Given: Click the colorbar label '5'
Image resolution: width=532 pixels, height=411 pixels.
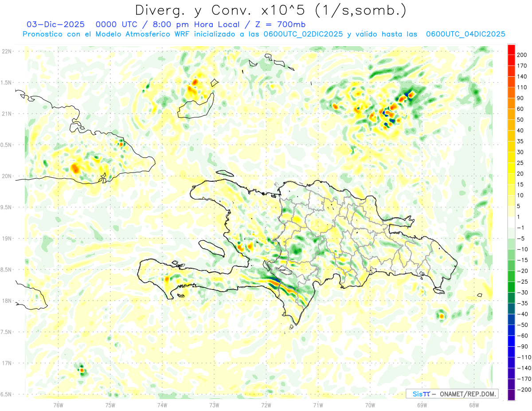Looking at the screenshot, I should (519, 206).
